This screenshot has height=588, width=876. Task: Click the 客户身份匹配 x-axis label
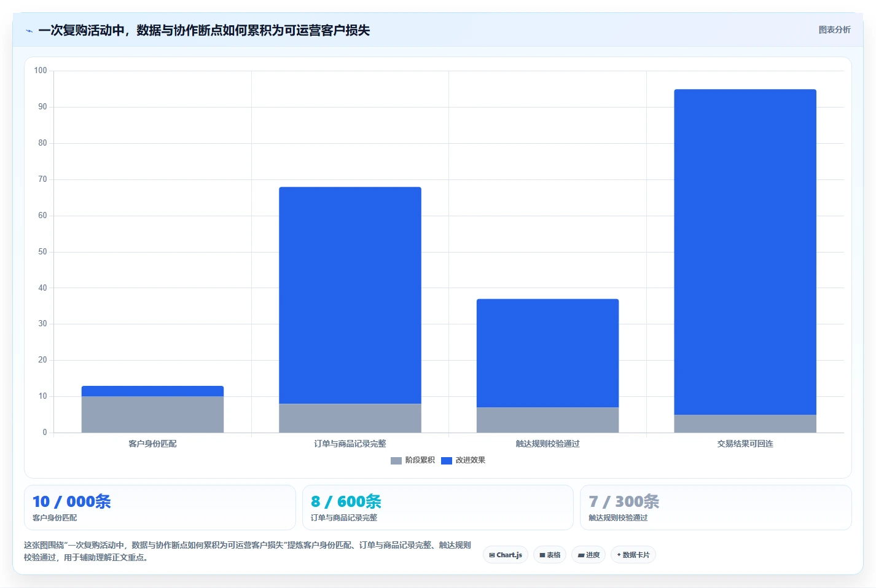point(153,444)
